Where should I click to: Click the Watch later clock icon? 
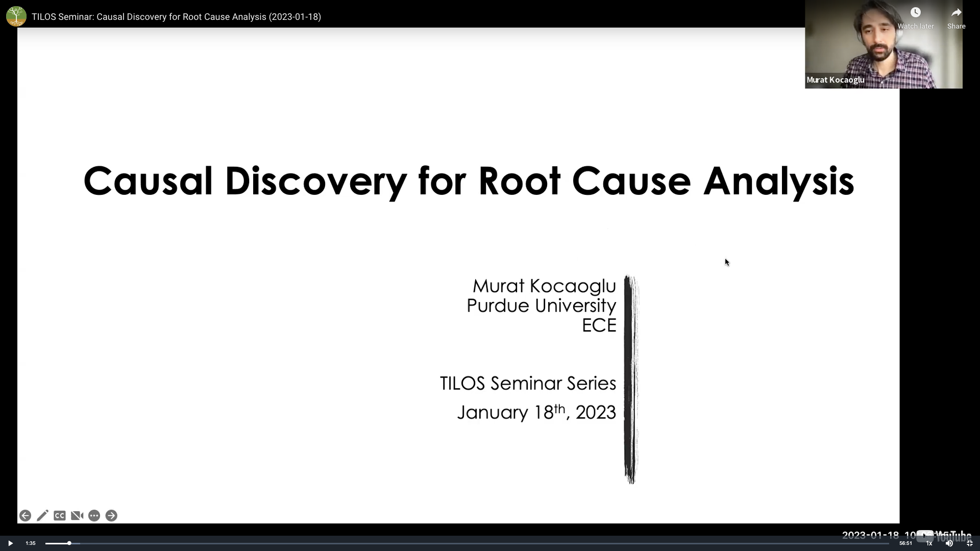tap(916, 13)
